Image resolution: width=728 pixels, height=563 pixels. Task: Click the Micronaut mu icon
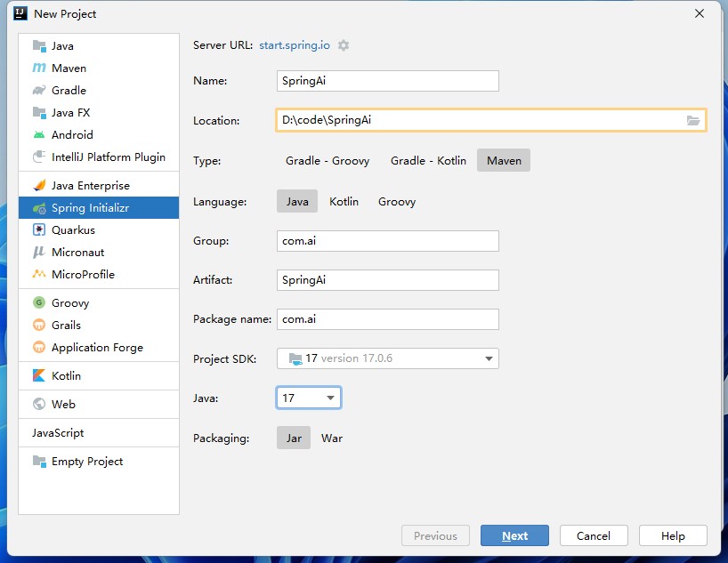pyautogui.click(x=39, y=252)
